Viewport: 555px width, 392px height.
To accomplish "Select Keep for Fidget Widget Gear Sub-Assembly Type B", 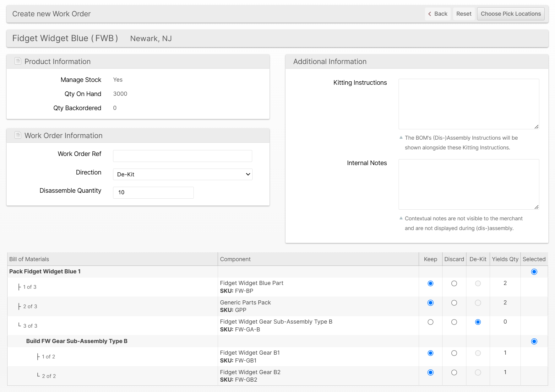I will tap(430, 322).
